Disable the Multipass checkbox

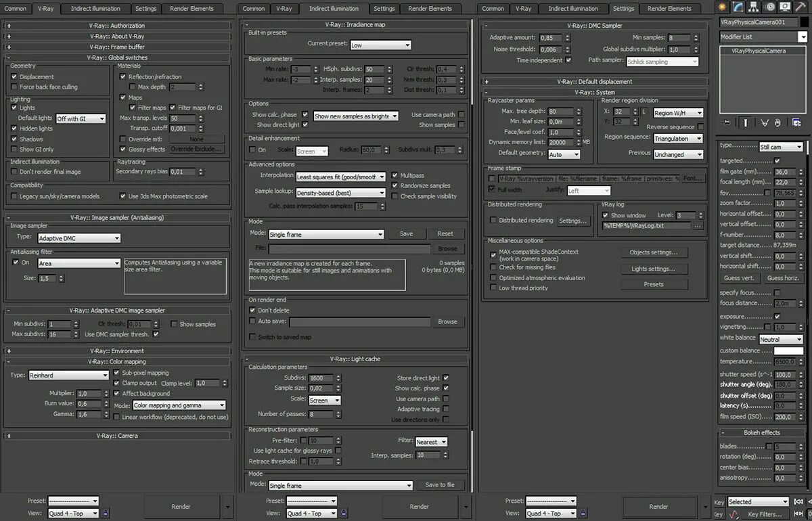tap(395, 175)
